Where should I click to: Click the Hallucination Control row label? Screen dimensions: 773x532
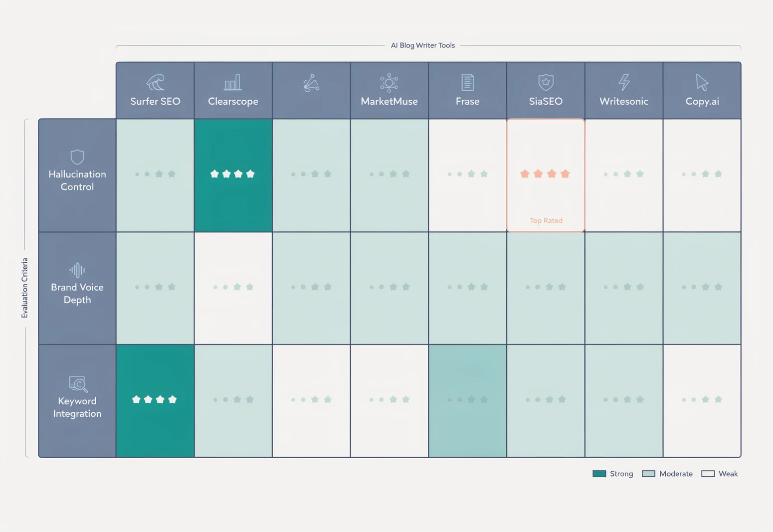(77, 180)
